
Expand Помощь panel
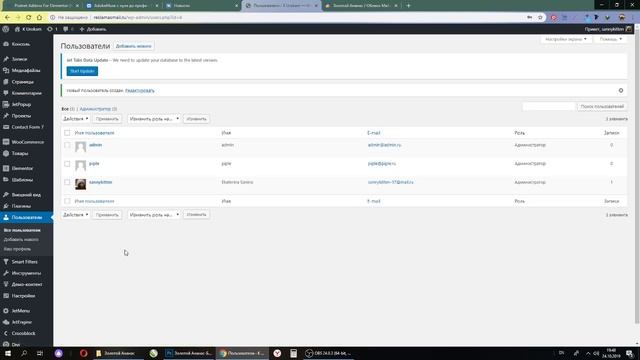(x=611, y=39)
